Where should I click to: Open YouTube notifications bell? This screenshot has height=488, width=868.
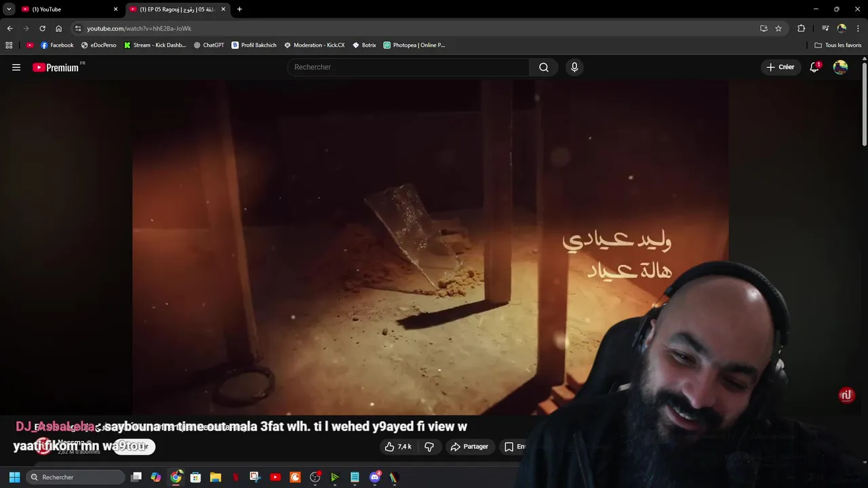coord(814,67)
